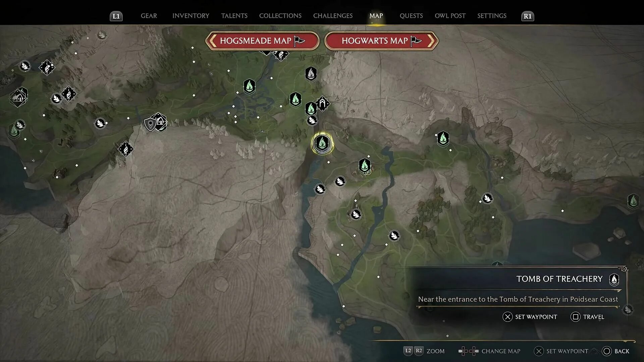The width and height of the screenshot is (644, 362).
Task: Click Travel in the tooltip panel
Action: pos(587,317)
